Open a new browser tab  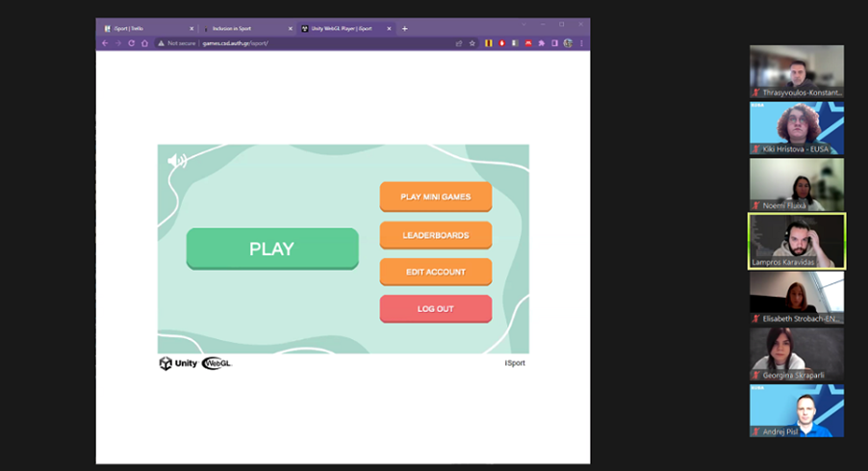(405, 29)
